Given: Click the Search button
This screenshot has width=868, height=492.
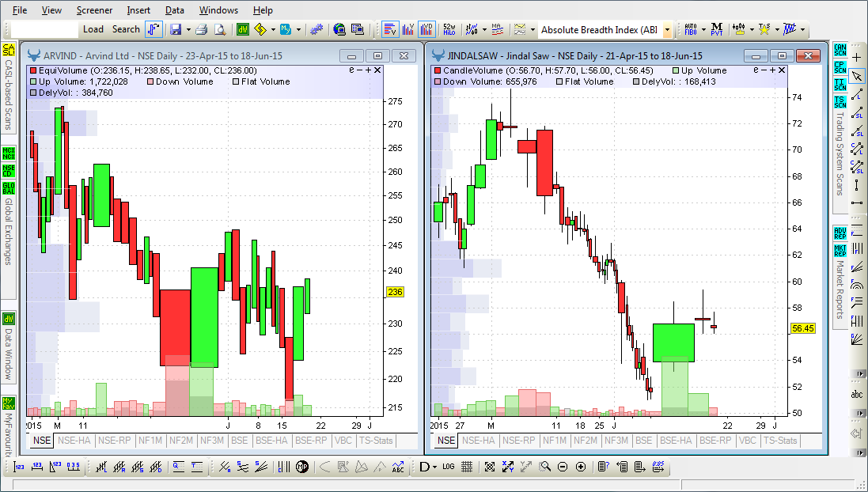Looking at the screenshot, I should coord(126,29).
